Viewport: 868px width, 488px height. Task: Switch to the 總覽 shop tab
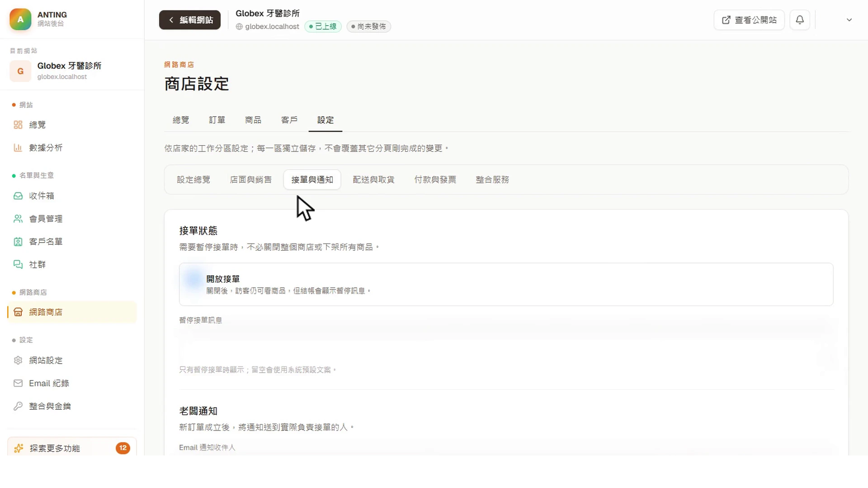(181, 120)
